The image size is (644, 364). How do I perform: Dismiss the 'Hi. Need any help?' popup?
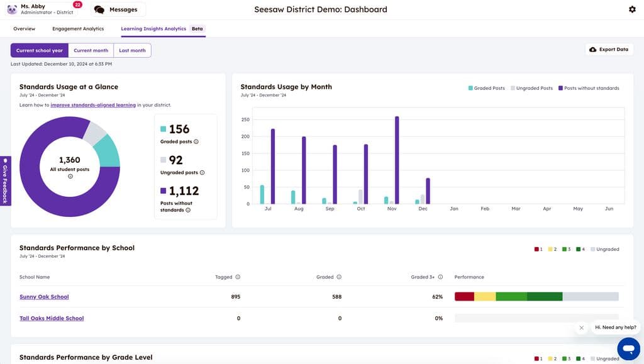[x=581, y=328]
